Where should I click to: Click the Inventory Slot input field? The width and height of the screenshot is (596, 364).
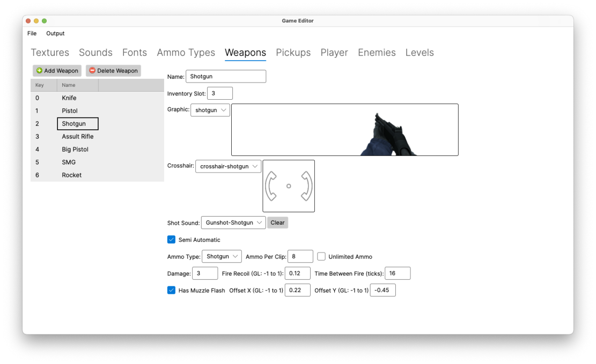click(x=220, y=93)
